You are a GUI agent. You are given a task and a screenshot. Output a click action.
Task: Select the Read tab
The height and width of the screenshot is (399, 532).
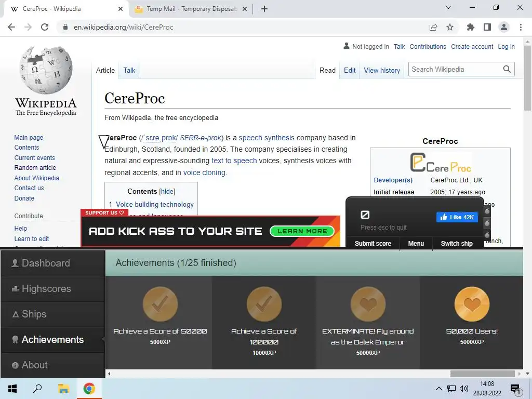pyautogui.click(x=327, y=70)
